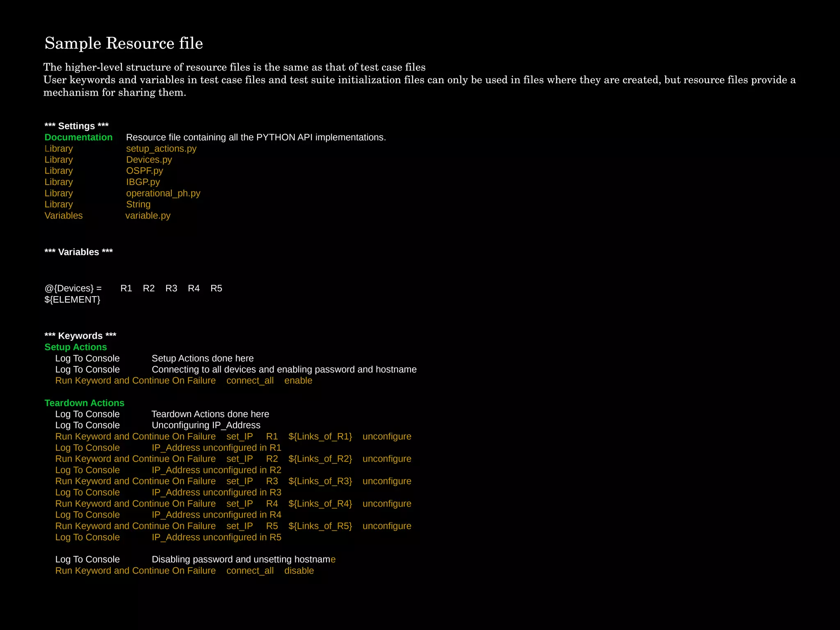Click 'IP_Address unconfigured in R3' log message
840x630 pixels.
216,492
